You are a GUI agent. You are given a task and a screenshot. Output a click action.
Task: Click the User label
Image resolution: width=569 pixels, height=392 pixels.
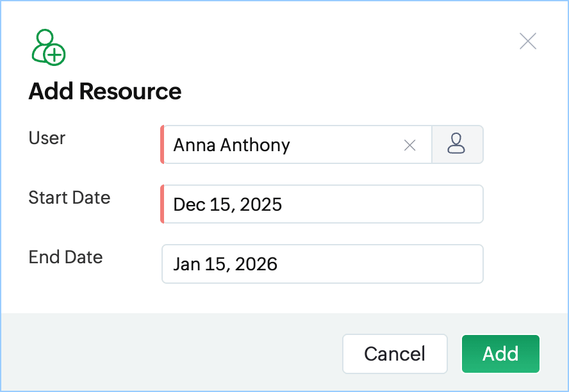point(47,138)
